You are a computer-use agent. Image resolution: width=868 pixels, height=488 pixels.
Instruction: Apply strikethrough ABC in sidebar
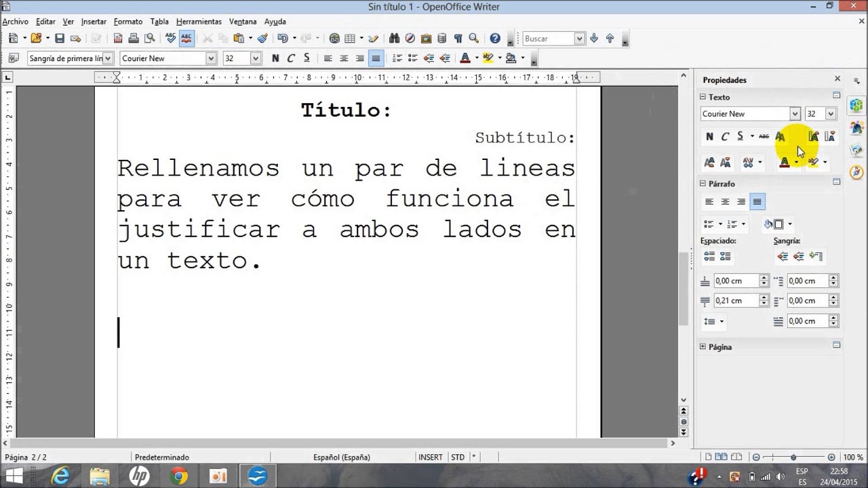click(764, 136)
